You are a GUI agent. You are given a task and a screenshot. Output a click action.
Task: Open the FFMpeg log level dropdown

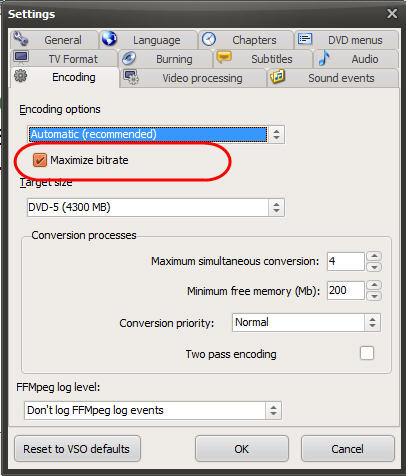153,410
